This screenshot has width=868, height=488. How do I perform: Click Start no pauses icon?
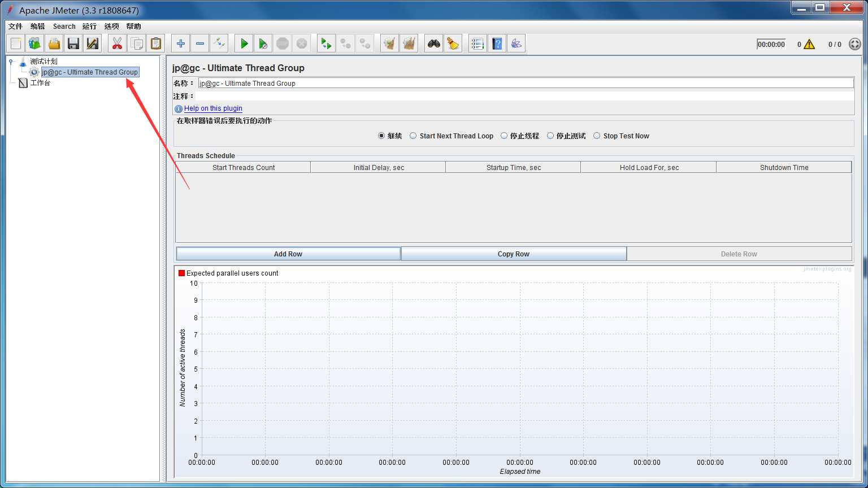(x=263, y=43)
